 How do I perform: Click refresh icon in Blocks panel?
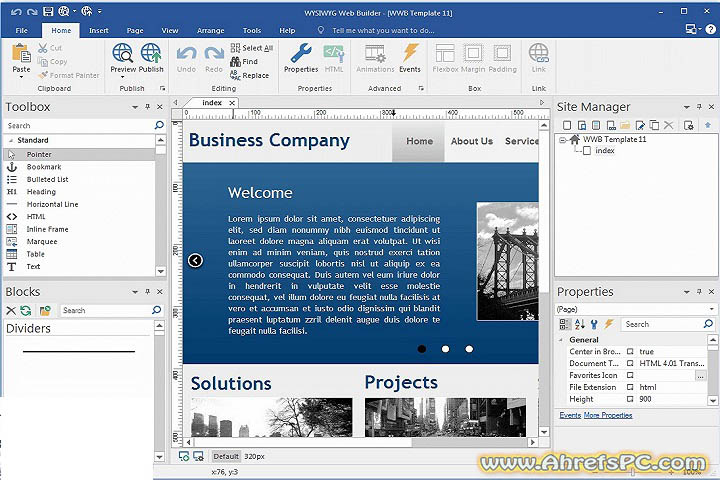click(26, 311)
